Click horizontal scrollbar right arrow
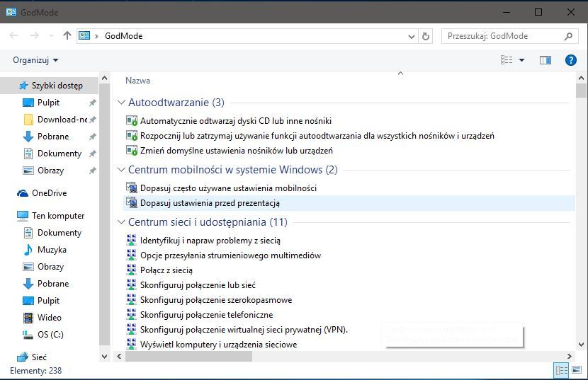 click(x=570, y=356)
